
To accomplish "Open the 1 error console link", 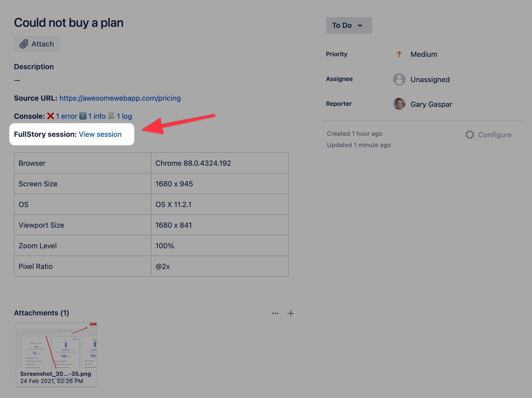I will tap(67, 116).
